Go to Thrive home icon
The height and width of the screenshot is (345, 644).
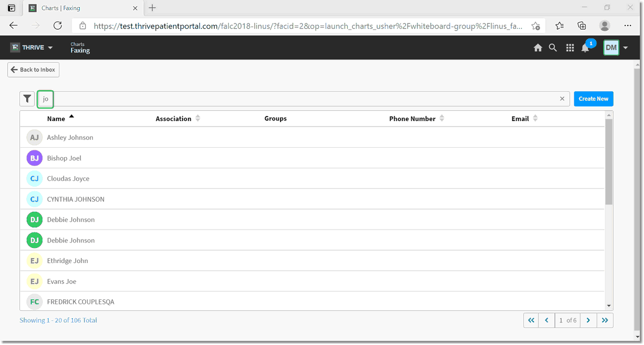[537, 47]
